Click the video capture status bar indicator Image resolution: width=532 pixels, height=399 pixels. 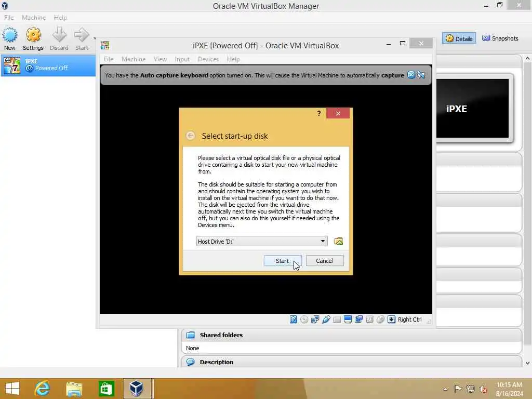tap(358, 320)
